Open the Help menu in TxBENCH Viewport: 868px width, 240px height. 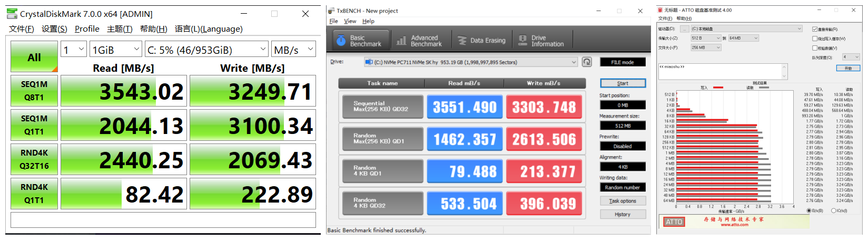pos(368,21)
